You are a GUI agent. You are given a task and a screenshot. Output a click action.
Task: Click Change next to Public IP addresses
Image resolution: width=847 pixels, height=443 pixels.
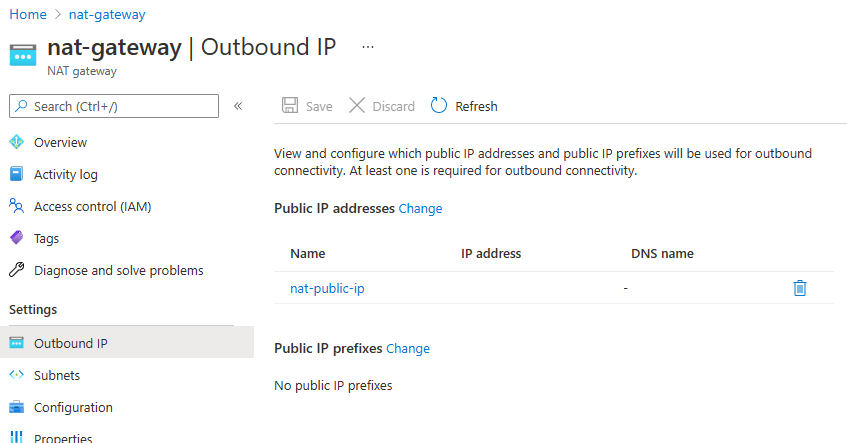click(420, 209)
